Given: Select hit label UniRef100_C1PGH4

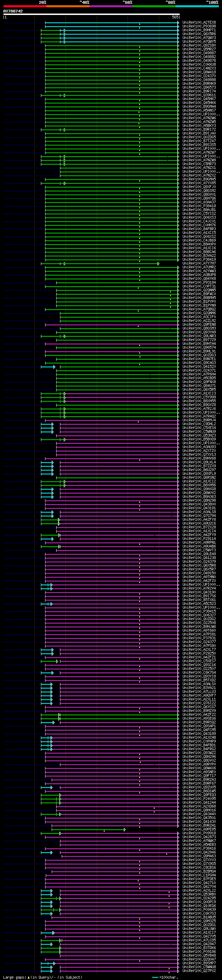Looking at the screenshot, I should tap(199, 875).
